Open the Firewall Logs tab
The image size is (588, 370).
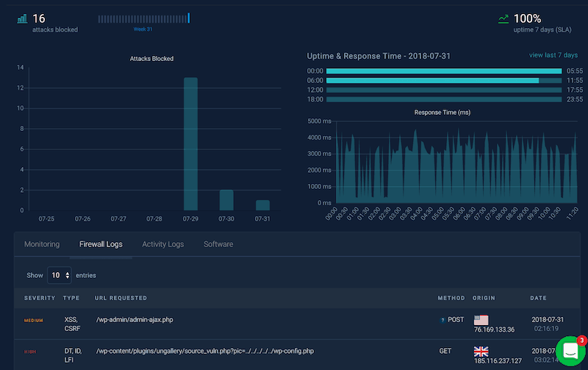coord(101,244)
